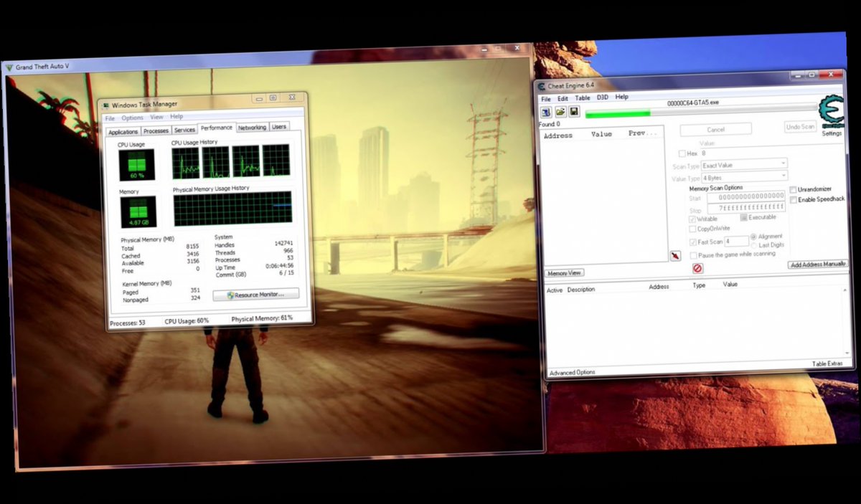
Task: Open the Help menu in Cheat Engine
Action: coord(622,97)
